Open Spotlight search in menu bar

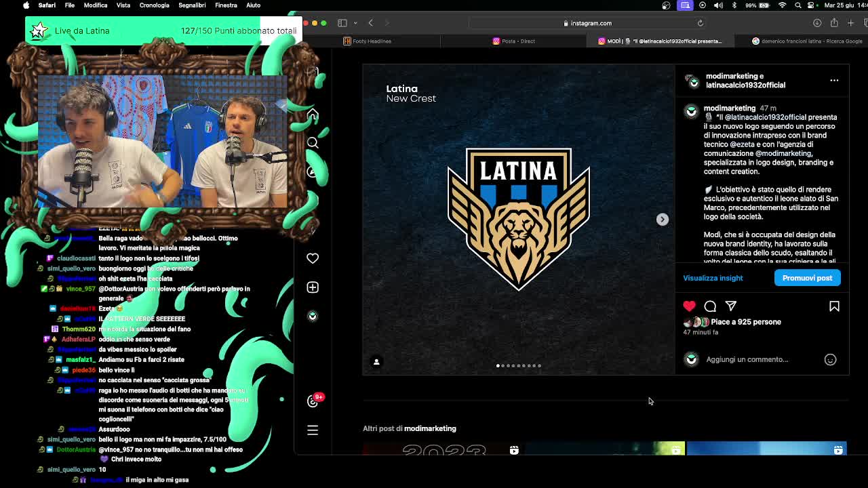coord(798,5)
